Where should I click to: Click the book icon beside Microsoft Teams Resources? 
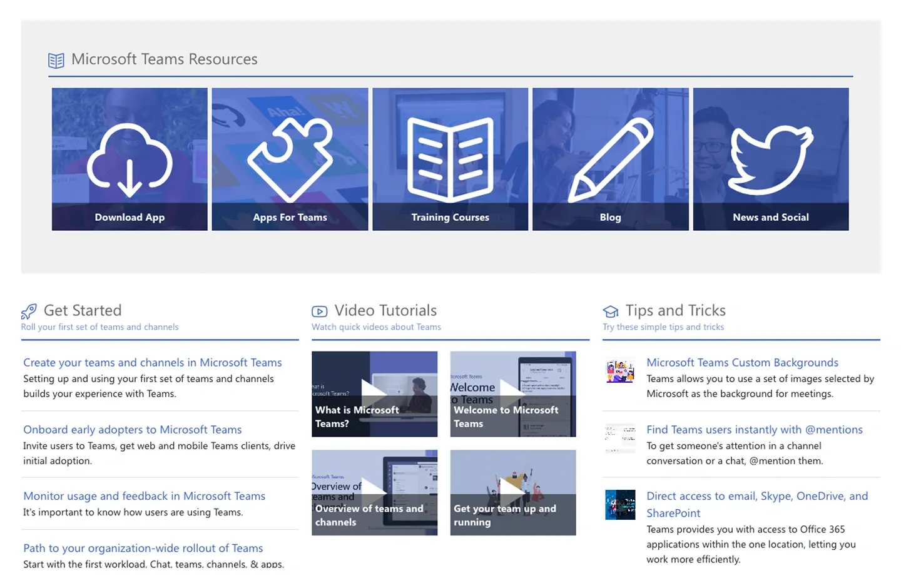click(x=56, y=60)
